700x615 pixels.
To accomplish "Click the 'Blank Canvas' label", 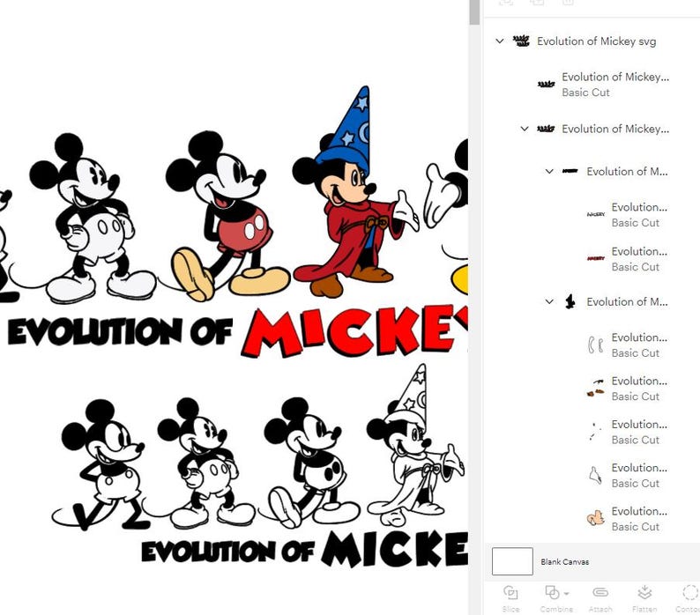I will pyautogui.click(x=565, y=562).
